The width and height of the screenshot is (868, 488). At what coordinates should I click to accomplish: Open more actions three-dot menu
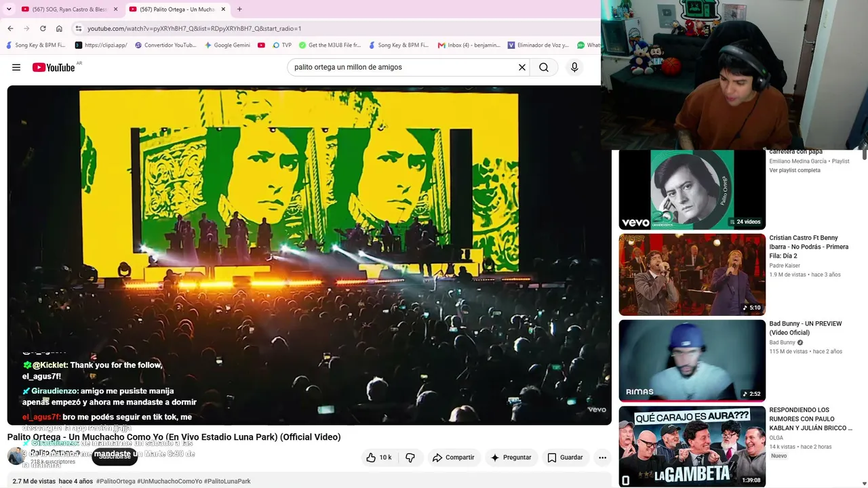[x=602, y=457]
